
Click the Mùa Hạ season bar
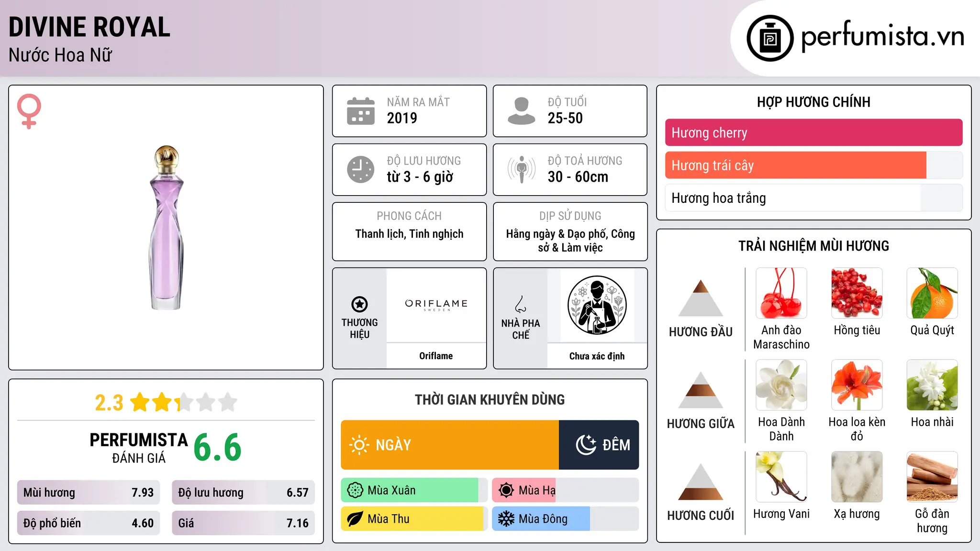pyautogui.click(x=565, y=490)
